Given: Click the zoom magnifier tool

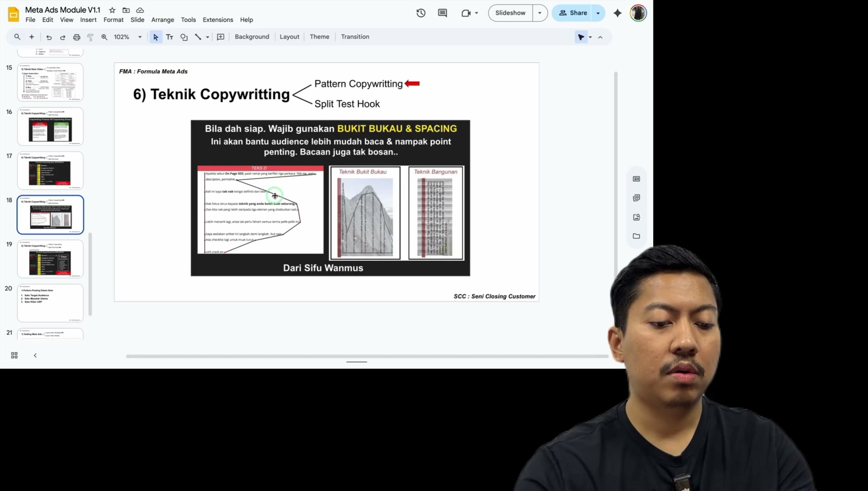Looking at the screenshot, I should coord(104,37).
